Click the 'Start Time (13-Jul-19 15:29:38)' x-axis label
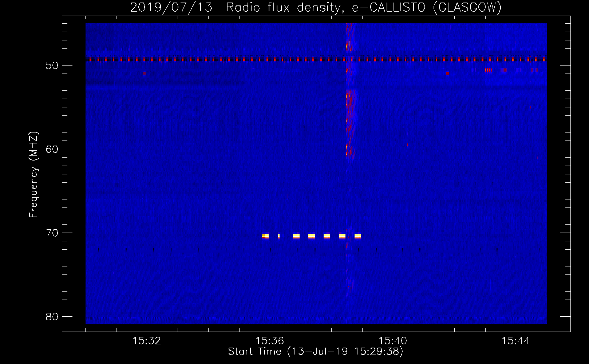 tap(316, 352)
